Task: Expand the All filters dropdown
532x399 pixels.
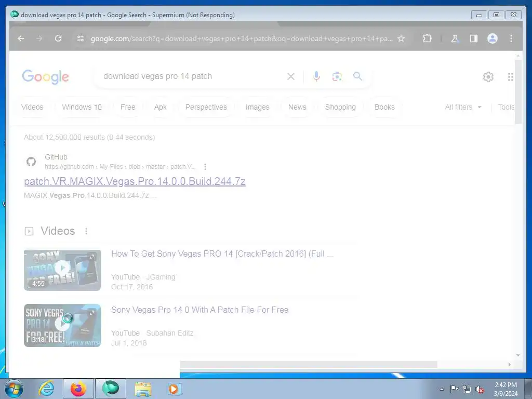Action: [x=463, y=107]
